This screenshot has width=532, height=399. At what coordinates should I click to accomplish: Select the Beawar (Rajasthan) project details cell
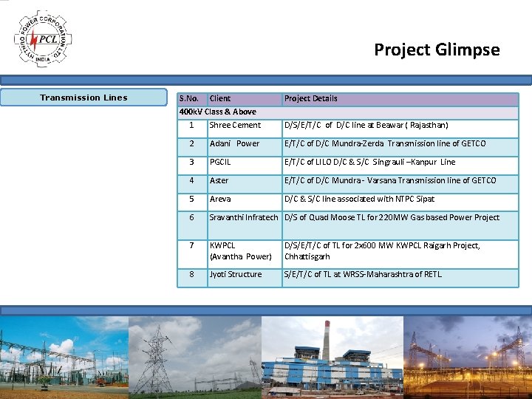pyautogui.click(x=400, y=129)
